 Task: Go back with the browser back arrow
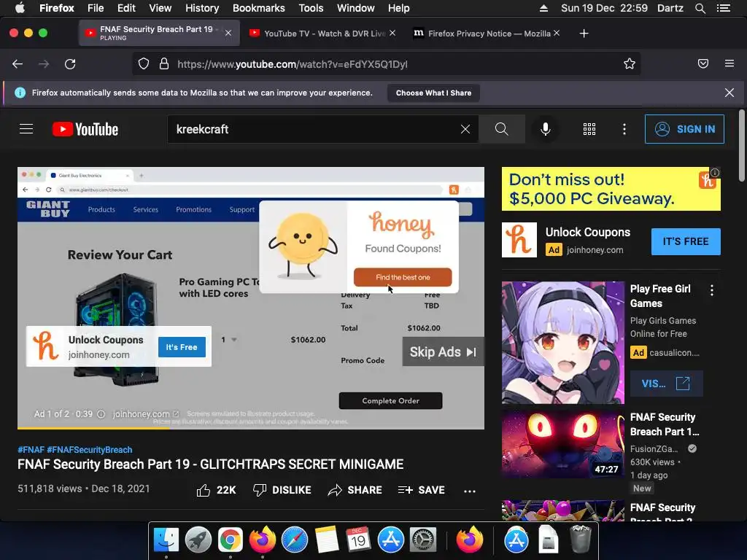click(x=18, y=64)
